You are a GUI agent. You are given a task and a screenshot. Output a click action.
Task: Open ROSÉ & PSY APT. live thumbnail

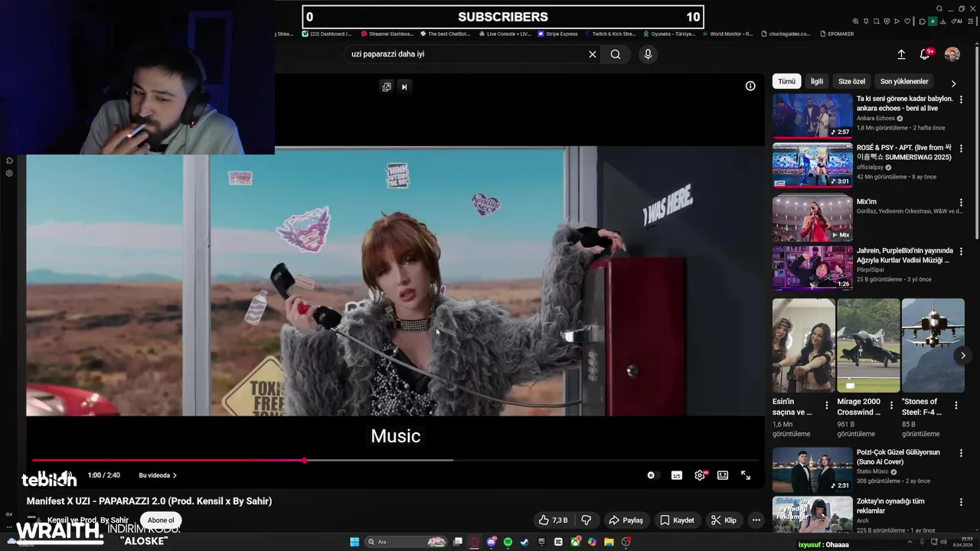pyautogui.click(x=812, y=165)
